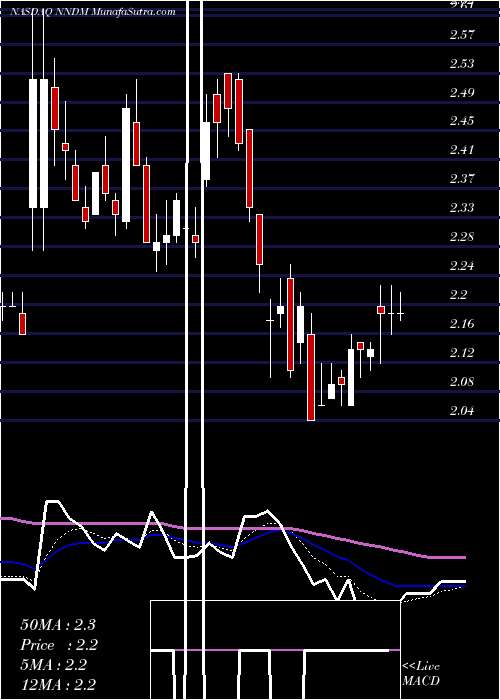Viewport: 500px width, 700px height.
Task: Click the 2.33 price axis label
Action: coord(462,208)
